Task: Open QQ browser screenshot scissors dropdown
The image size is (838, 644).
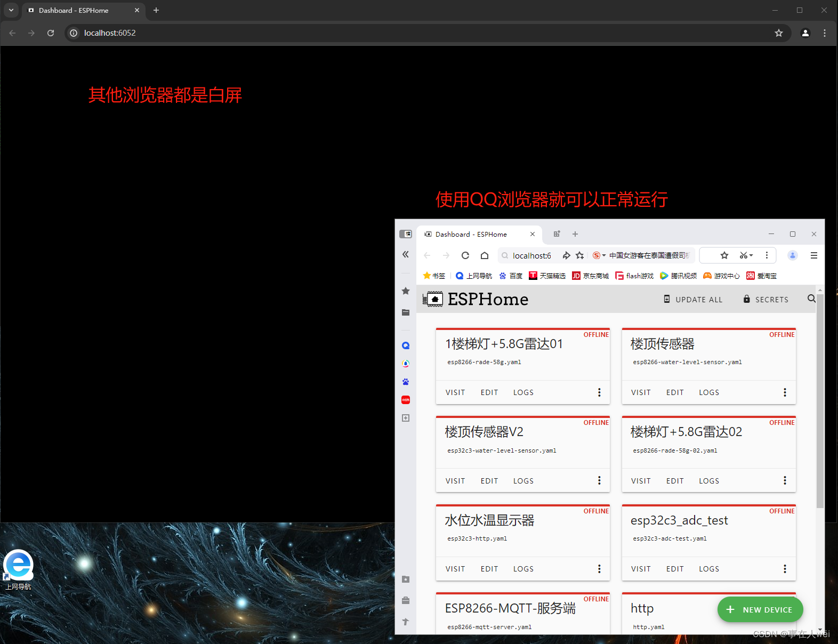Action: (x=746, y=255)
